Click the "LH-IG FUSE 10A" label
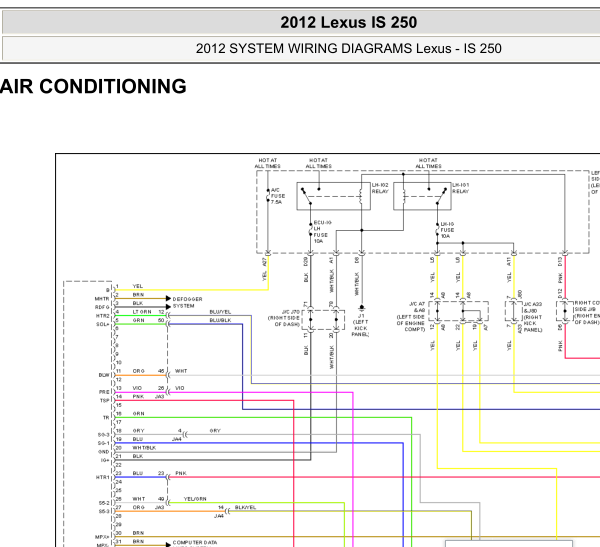Image resolution: width=600 pixels, height=547 pixels. pyautogui.click(x=447, y=230)
